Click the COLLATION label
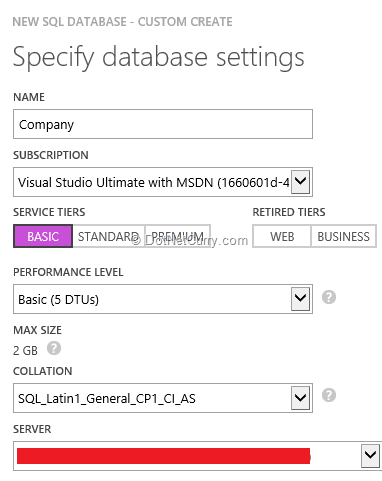 (43, 371)
